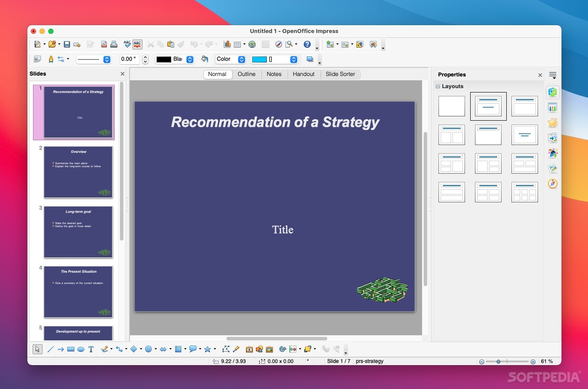
Task: Click the horizontal scrollbar below the slide
Action: click(276, 339)
